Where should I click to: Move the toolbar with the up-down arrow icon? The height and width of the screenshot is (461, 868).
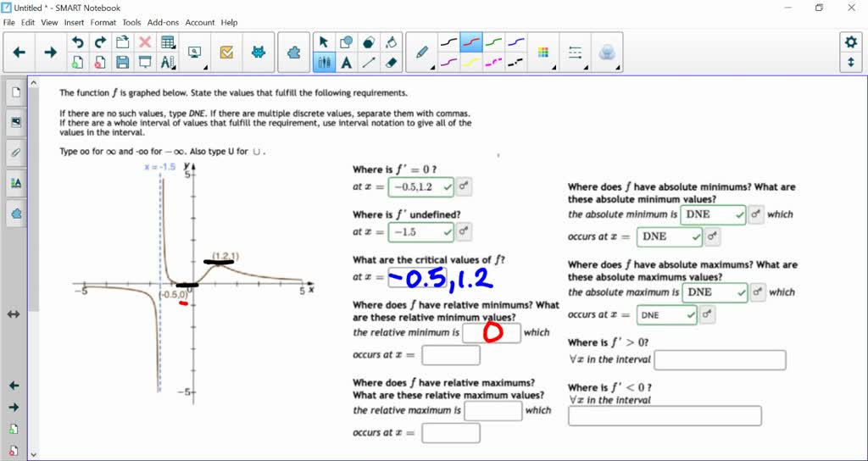[x=851, y=63]
